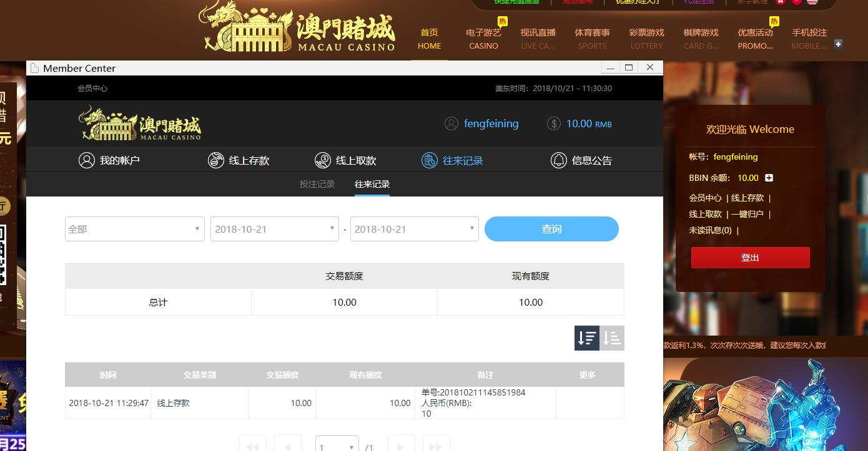Click the 欢迎光临 Welcome heading

pos(750,129)
